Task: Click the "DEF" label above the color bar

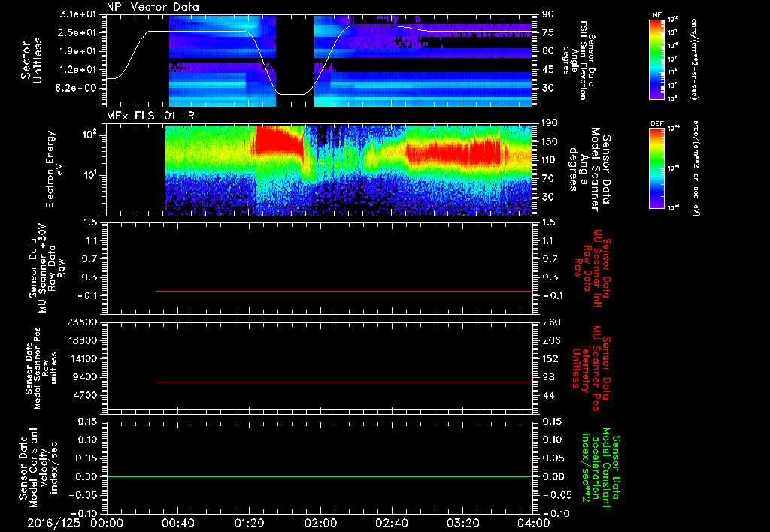Action: click(x=656, y=124)
